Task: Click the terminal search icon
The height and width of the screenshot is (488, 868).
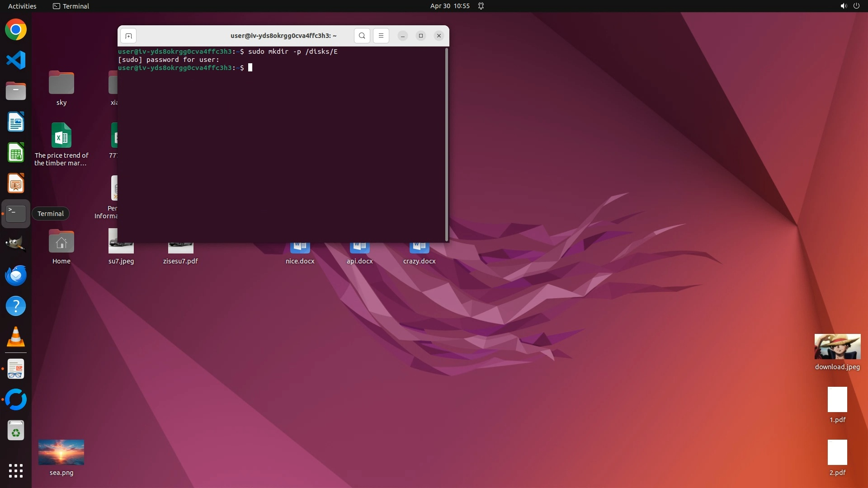Action: point(362,36)
